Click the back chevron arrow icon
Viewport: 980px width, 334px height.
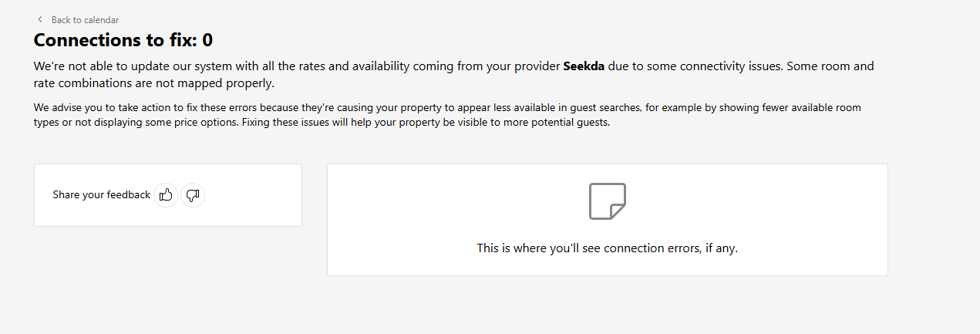point(40,19)
